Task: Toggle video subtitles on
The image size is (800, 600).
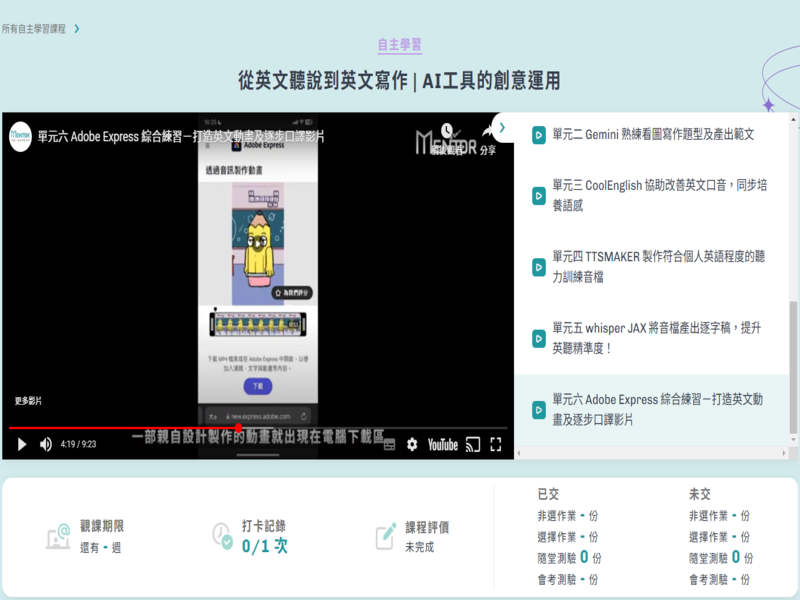Action: pos(390,444)
